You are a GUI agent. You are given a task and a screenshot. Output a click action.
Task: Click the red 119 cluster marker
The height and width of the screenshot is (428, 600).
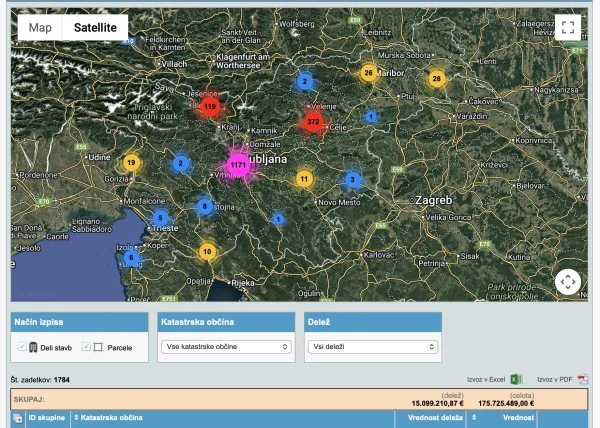[x=209, y=105]
